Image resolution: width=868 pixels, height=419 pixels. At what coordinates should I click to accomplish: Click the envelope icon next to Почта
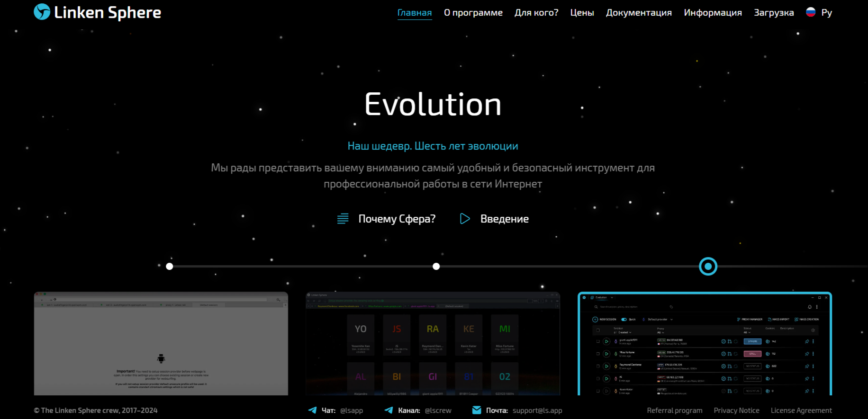click(x=477, y=410)
